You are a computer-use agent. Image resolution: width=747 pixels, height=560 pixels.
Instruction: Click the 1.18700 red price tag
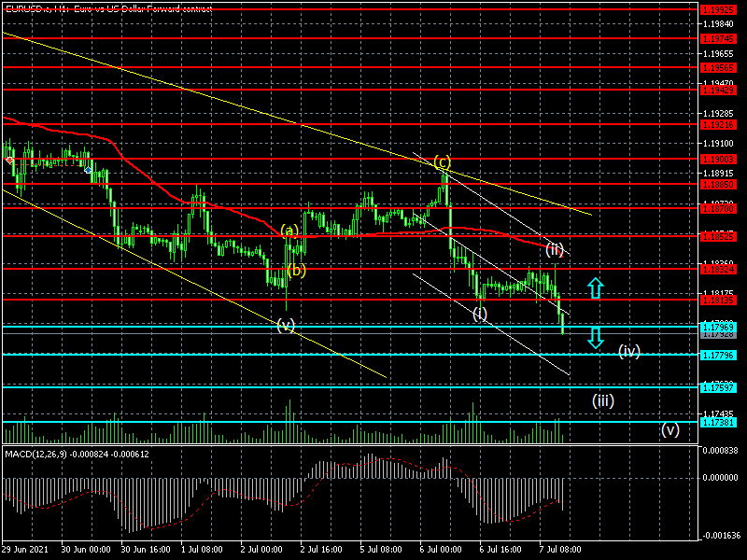(x=718, y=208)
